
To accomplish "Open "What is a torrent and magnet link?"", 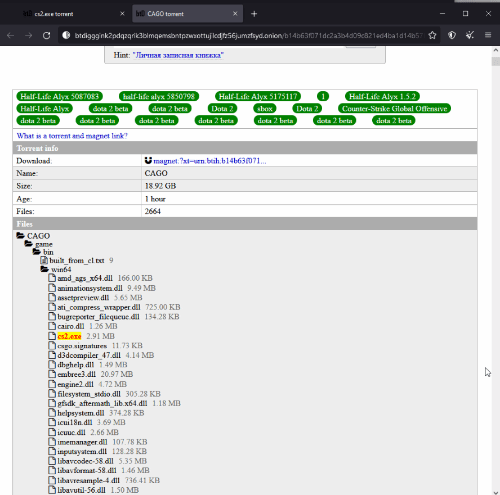I will coord(72,136).
